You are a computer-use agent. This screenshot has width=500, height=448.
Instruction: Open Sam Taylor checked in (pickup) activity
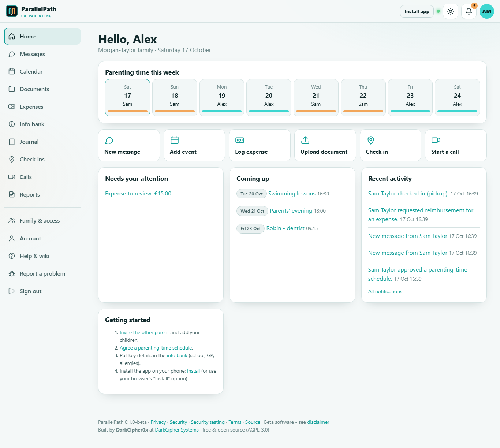click(408, 194)
